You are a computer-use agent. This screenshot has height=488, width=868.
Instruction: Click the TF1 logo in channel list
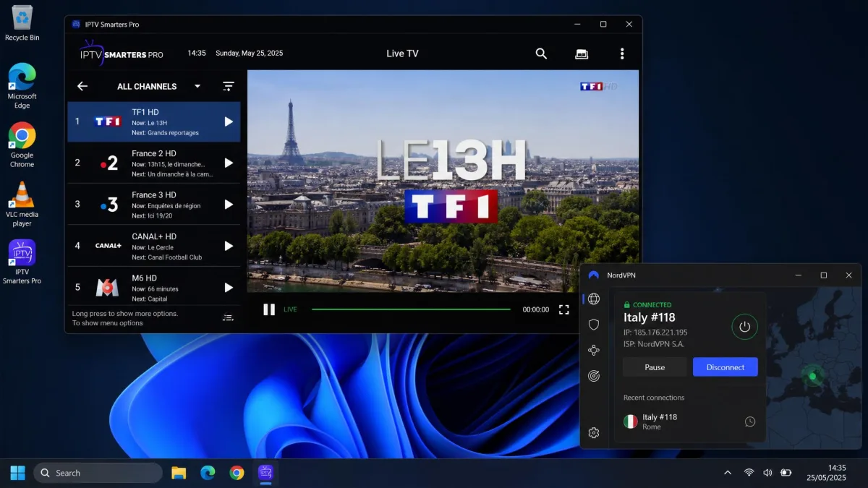pos(108,121)
